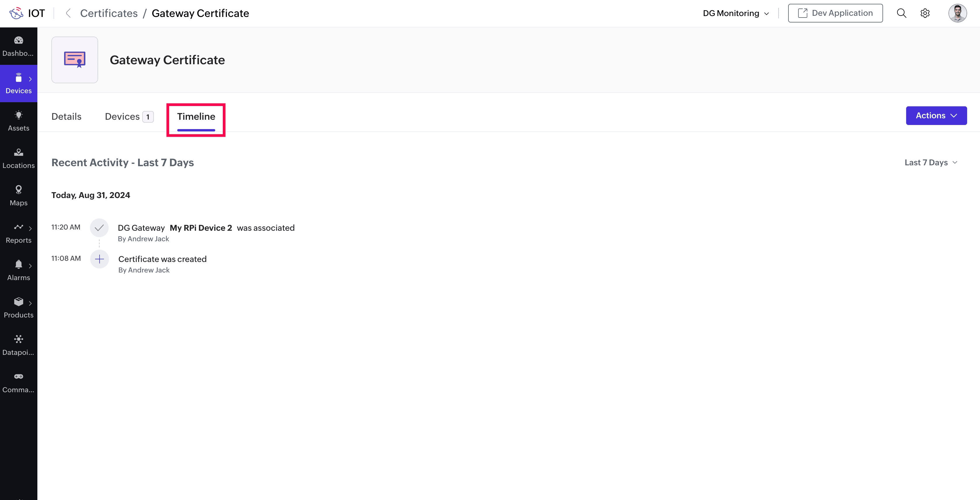
Task: Click the Certificates breadcrumb link
Action: (109, 13)
